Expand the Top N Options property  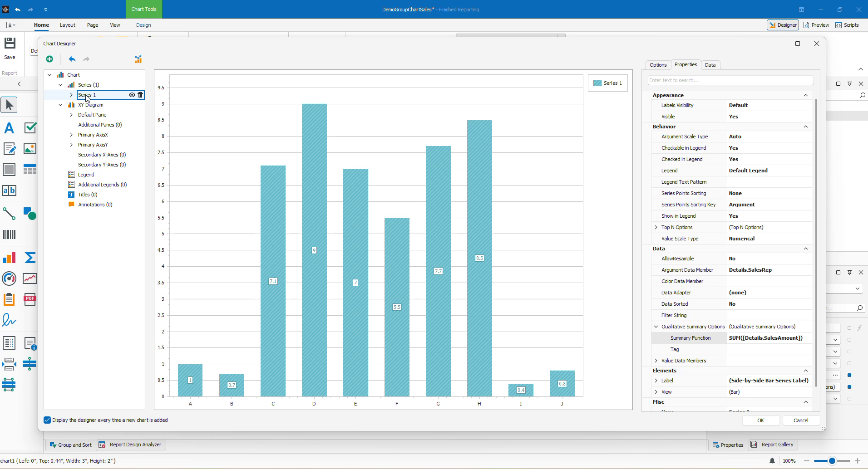click(656, 227)
